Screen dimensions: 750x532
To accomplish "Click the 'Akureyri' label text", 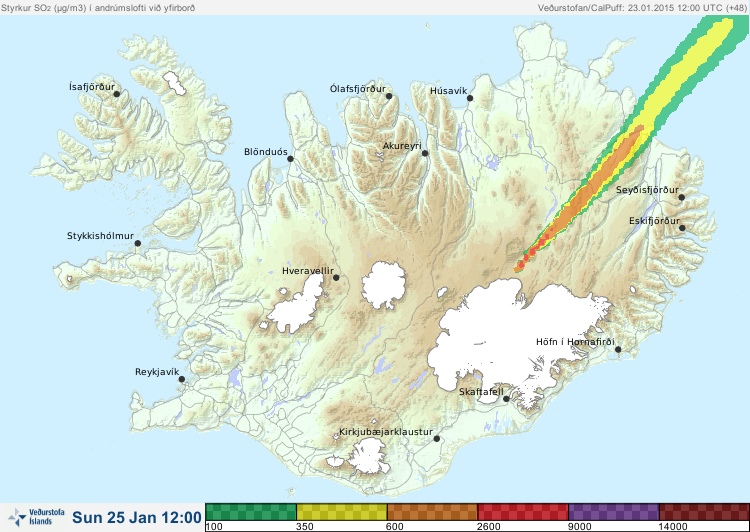I will (402, 146).
